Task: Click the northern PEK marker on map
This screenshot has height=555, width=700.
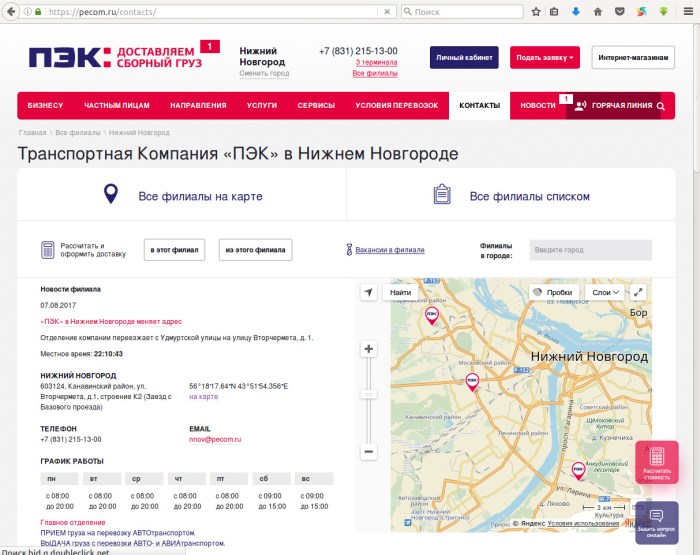Action: 431,316
